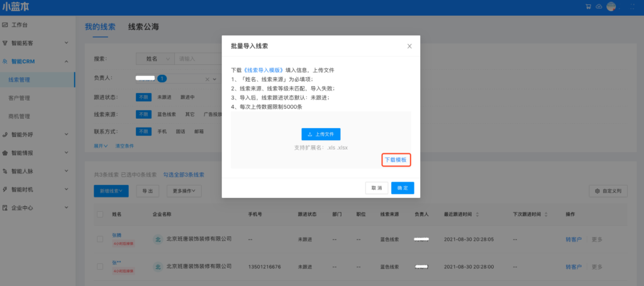The image size is (644, 286).
Task: Click the 企业中心 sidebar icon
Action: point(5,207)
